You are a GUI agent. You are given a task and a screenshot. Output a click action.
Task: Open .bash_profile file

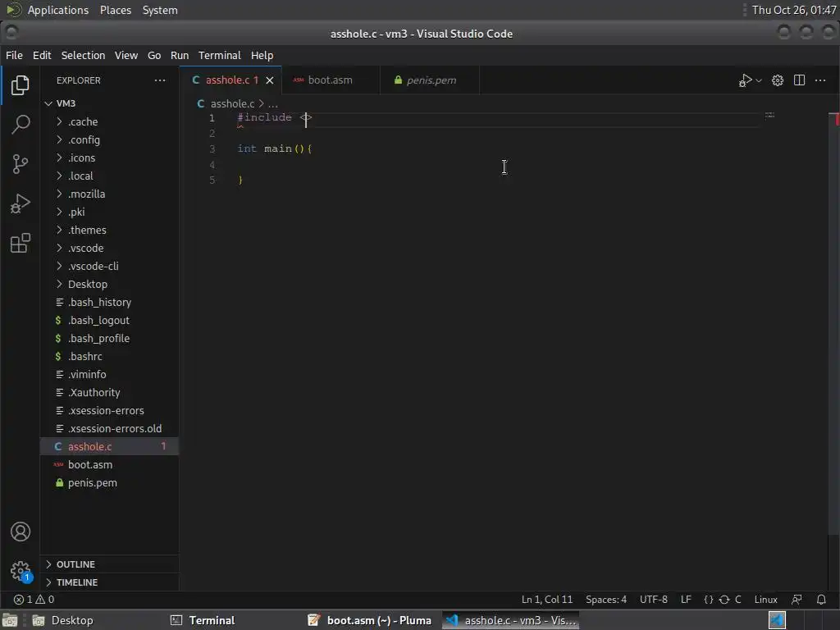point(109,339)
